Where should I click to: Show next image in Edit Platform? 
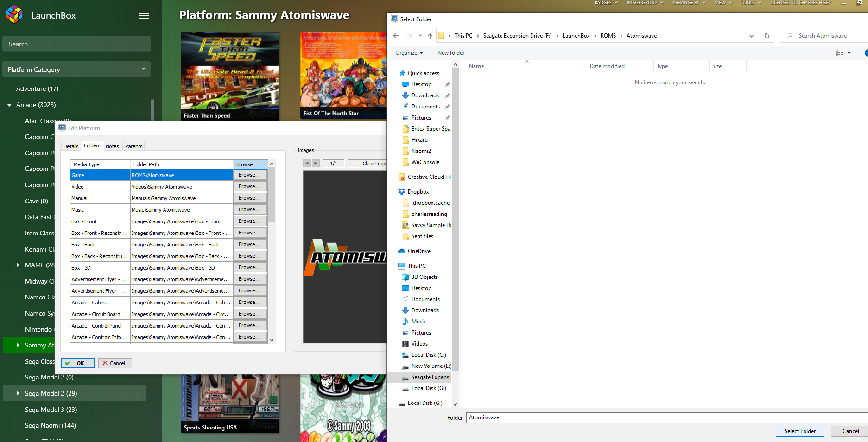(316, 164)
